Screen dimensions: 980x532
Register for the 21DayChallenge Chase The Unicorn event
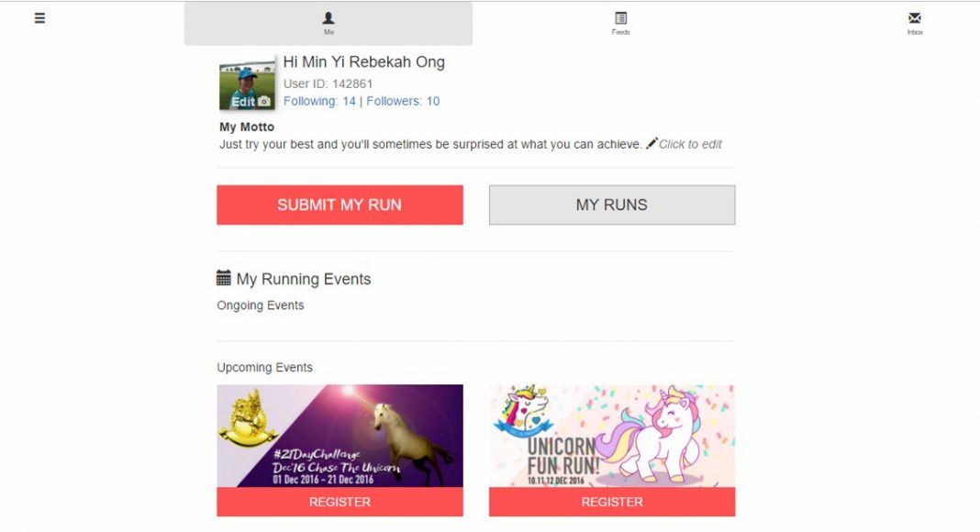click(x=340, y=502)
